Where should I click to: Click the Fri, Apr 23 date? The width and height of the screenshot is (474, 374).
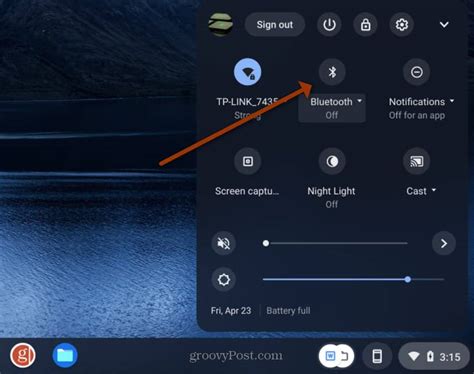tap(231, 311)
